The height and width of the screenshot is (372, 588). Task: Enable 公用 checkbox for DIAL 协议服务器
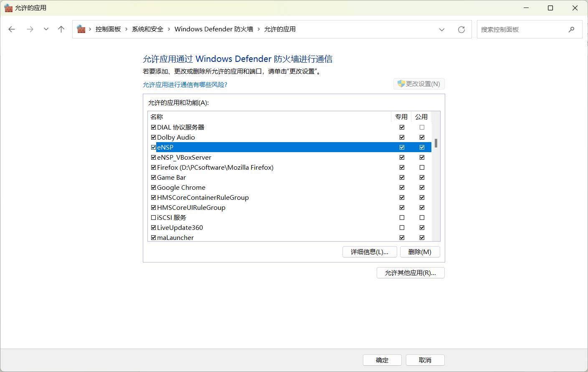point(422,127)
